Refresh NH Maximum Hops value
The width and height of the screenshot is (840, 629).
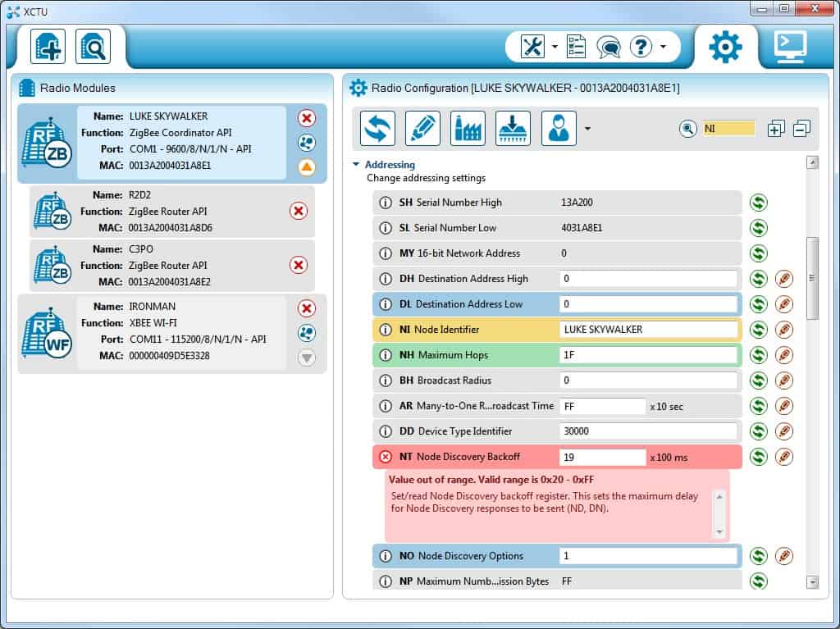pos(759,354)
